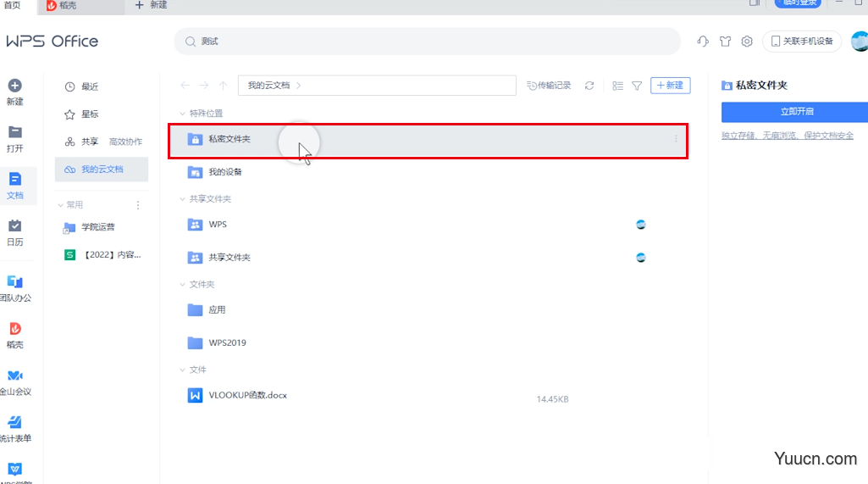This screenshot has width=868, height=484.
Task: Click the login button at top right
Action: click(x=798, y=3)
